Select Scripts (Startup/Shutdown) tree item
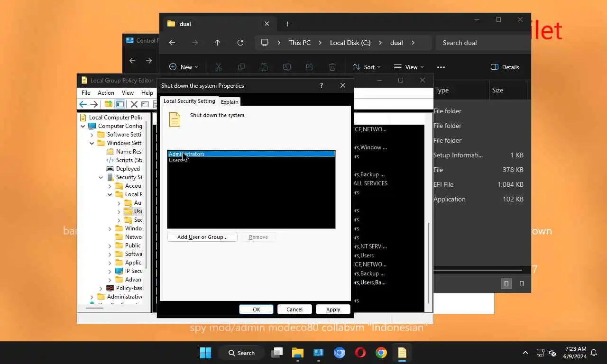 [124, 160]
